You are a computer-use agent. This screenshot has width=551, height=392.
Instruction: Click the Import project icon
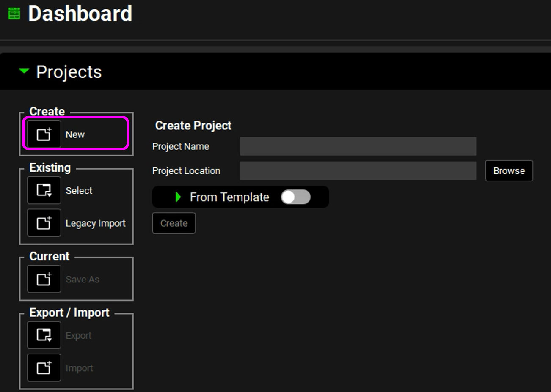click(44, 368)
